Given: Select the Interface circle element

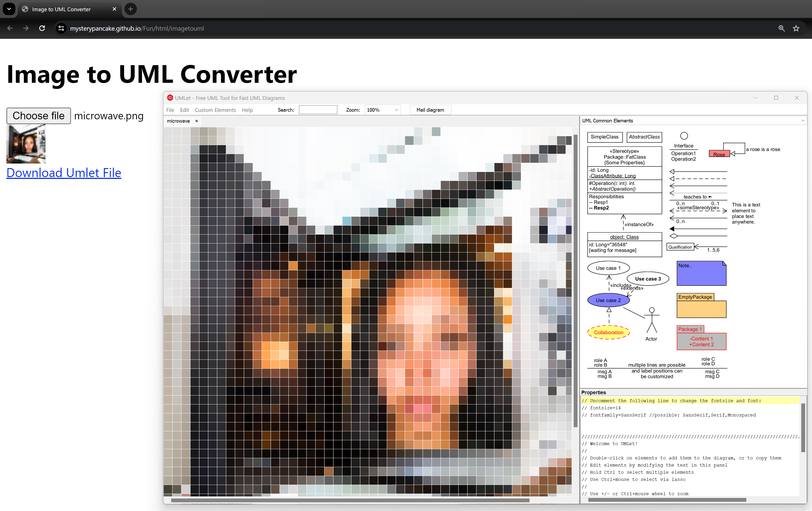Looking at the screenshot, I should (684, 136).
